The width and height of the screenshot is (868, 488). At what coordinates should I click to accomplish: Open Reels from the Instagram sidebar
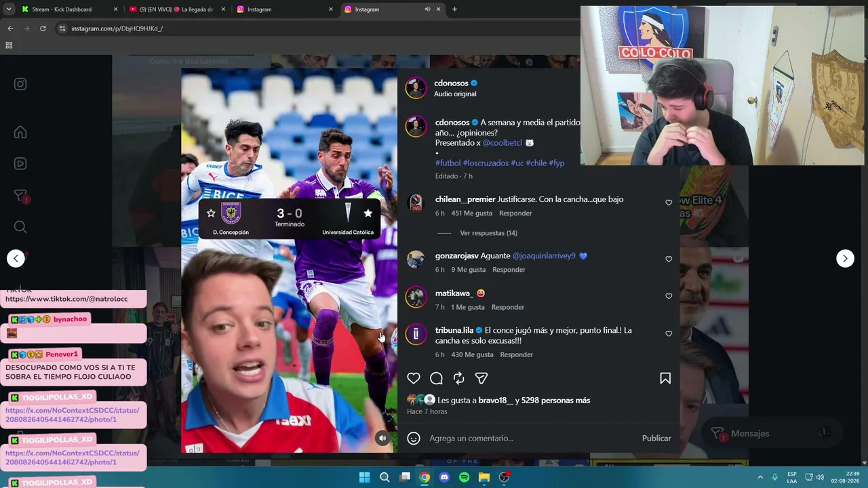(x=20, y=163)
